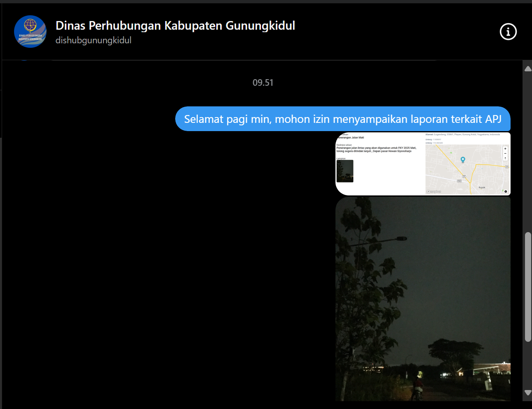The height and width of the screenshot is (409, 532).
Task: Click the 09.51 timestamp
Action: [x=263, y=83]
